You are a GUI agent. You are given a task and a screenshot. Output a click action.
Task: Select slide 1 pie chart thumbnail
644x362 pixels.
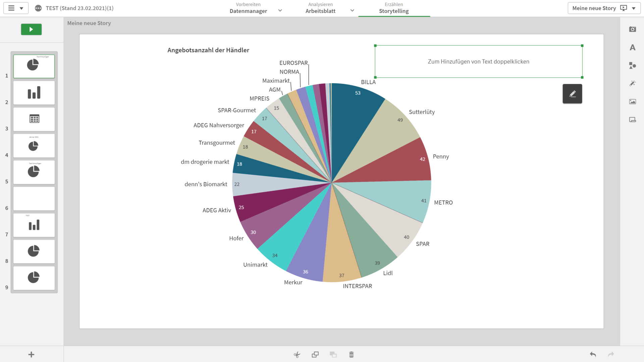coord(34,66)
